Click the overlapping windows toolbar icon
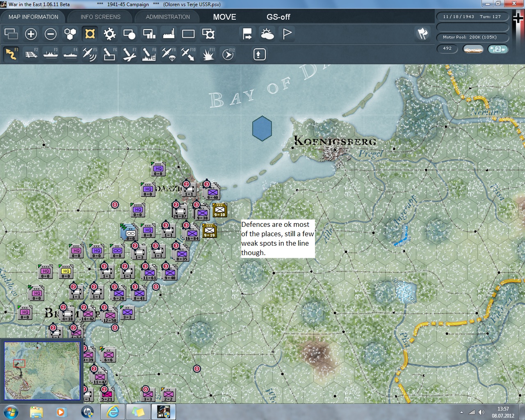 click(x=11, y=34)
